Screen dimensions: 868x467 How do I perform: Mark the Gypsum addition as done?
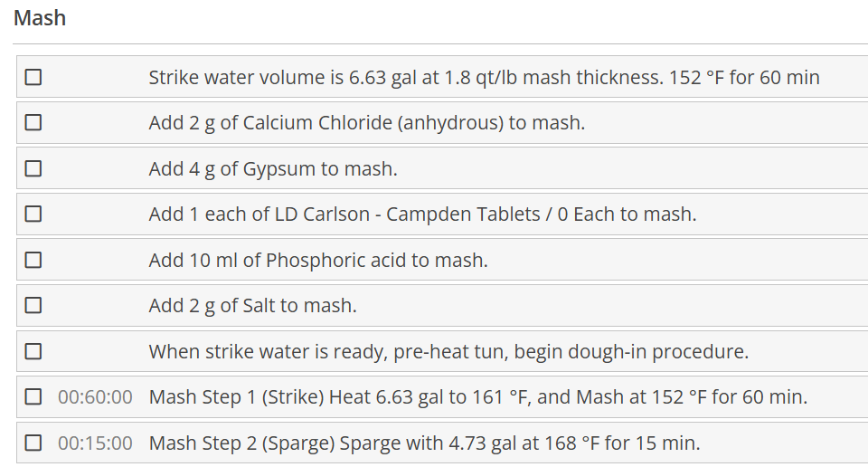tap(33, 168)
